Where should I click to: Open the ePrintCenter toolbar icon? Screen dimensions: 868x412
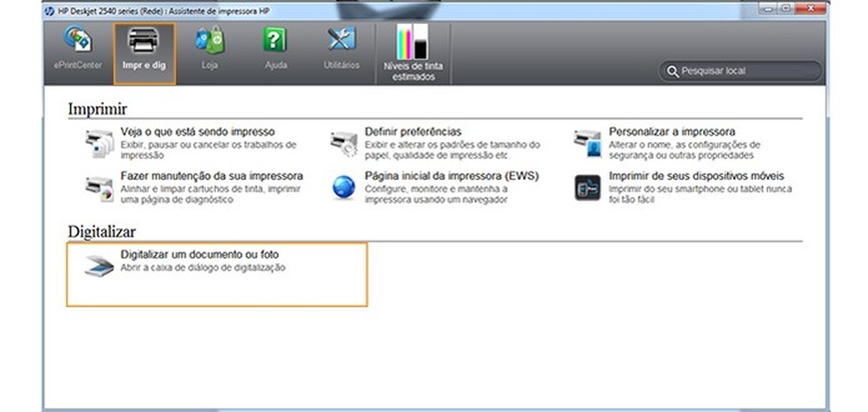pos(78,40)
